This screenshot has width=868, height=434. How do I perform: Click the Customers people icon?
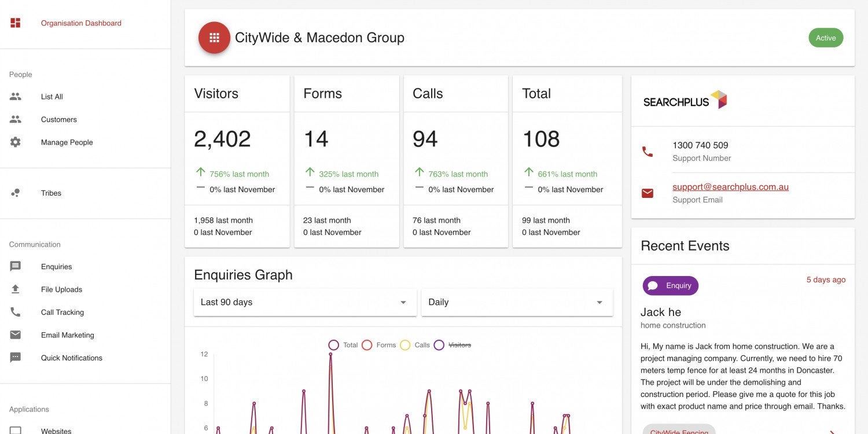[16, 119]
